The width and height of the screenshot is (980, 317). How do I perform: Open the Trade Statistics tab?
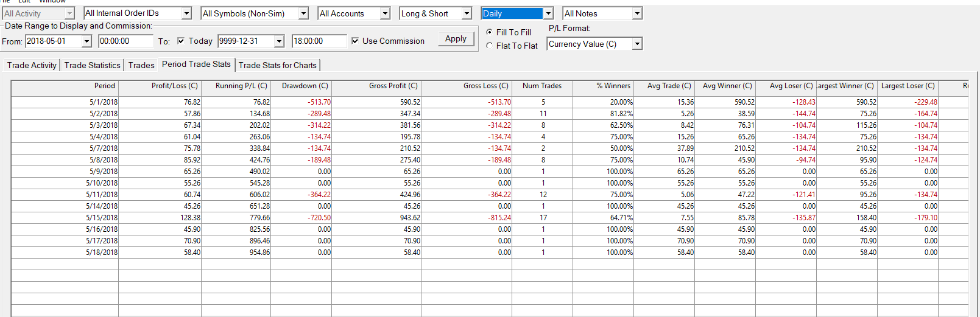click(92, 65)
